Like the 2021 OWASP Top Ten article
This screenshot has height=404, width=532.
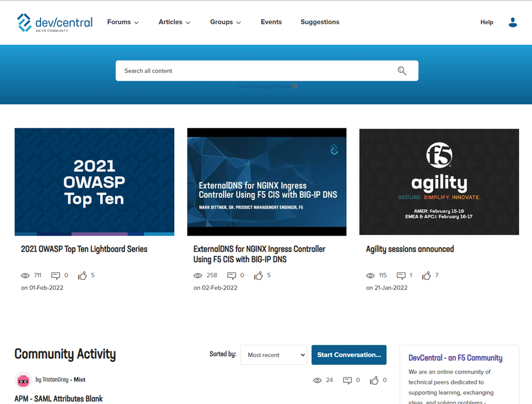(82, 275)
